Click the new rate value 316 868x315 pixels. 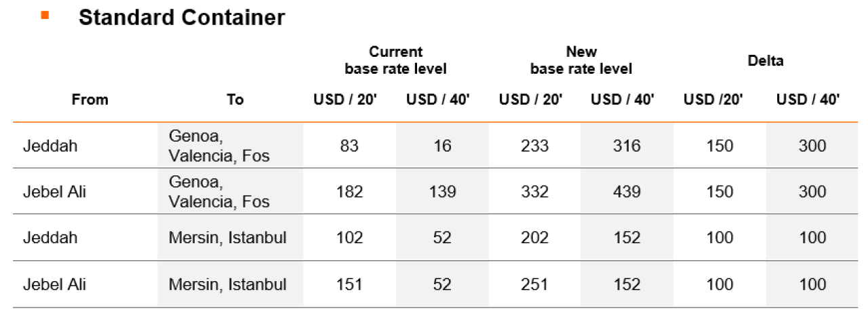pos(627,146)
